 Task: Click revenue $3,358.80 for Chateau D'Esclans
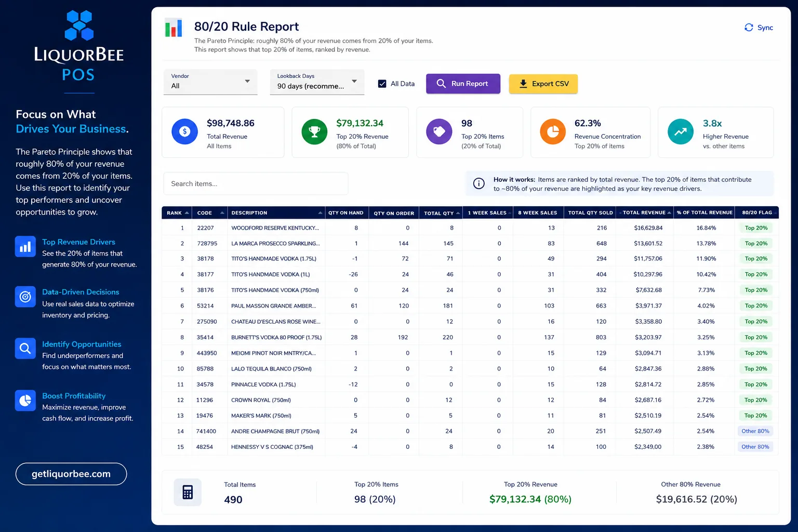click(649, 322)
